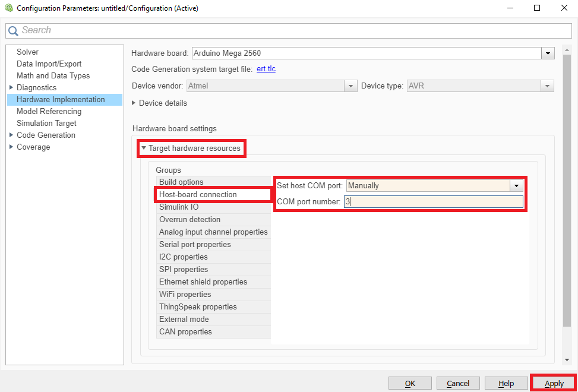This screenshot has height=392, width=578.
Task: Open the Hardware board dropdown
Action: pos(547,53)
